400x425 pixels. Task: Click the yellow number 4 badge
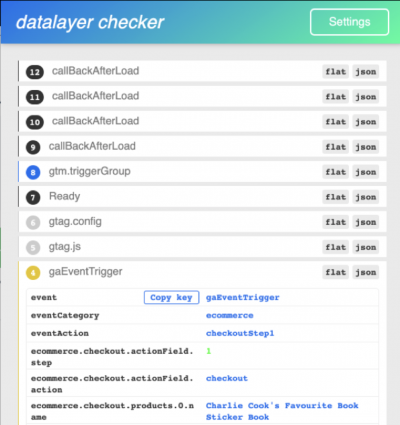(33, 273)
